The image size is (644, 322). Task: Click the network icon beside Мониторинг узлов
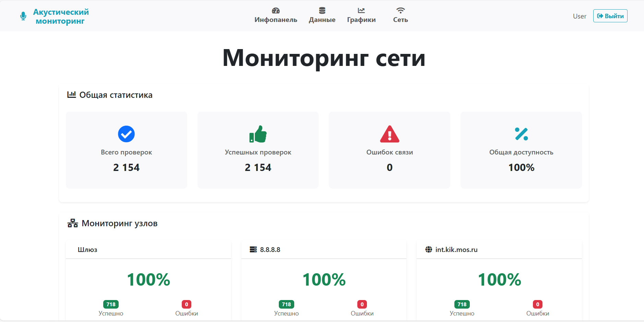(73, 223)
